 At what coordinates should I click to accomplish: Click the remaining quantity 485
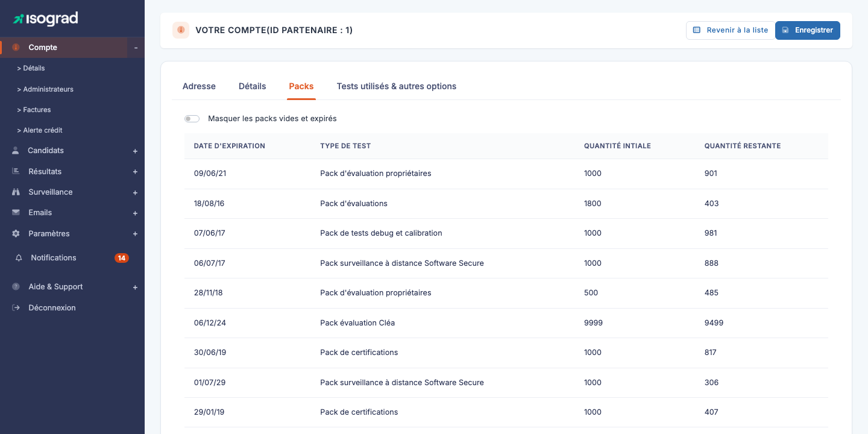click(711, 293)
